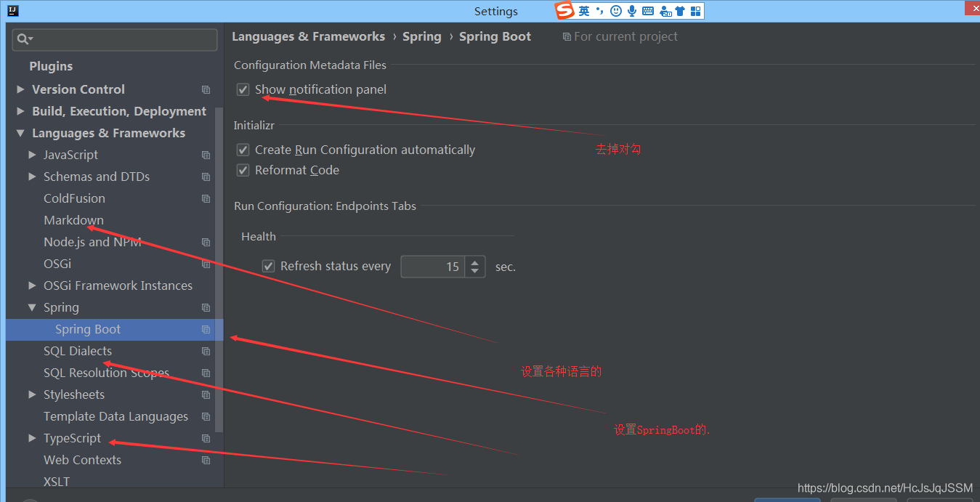This screenshot has width=980, height=502.
Task: Select Node.js and NPM settings
Action: (92, 242)
